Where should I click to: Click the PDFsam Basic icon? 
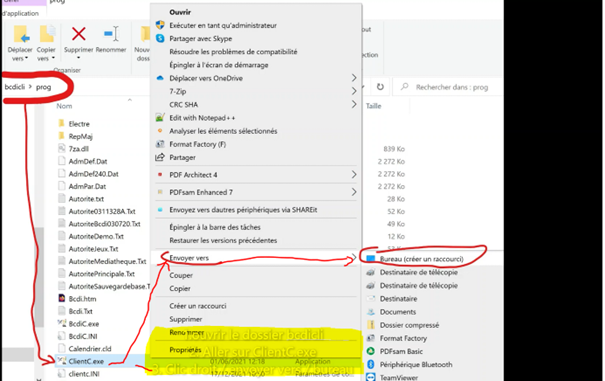tap(371, 351)
